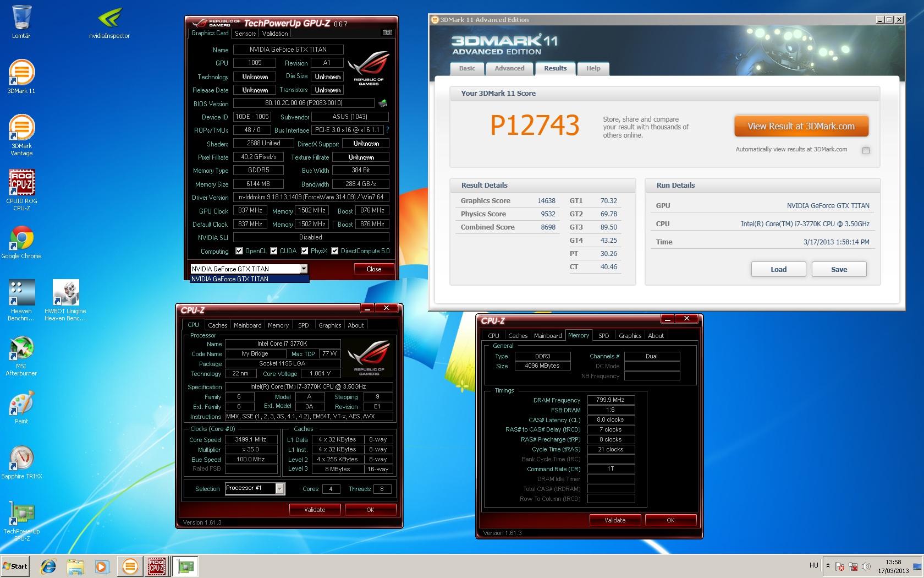Open the Processor #1 selection dropdown
924x578 pixels.
coord(280,488)
